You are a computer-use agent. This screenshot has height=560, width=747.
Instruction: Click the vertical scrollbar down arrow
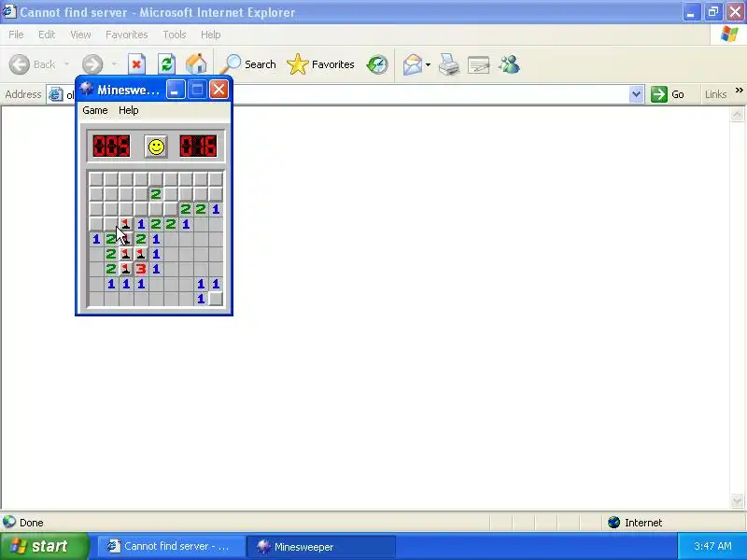[737, 500]
